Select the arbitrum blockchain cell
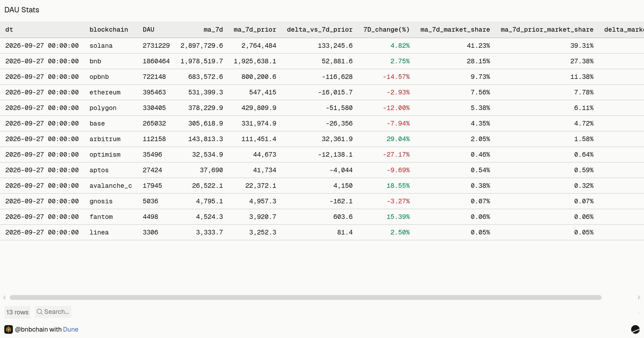The image size is (644, 338). point(105,139)
